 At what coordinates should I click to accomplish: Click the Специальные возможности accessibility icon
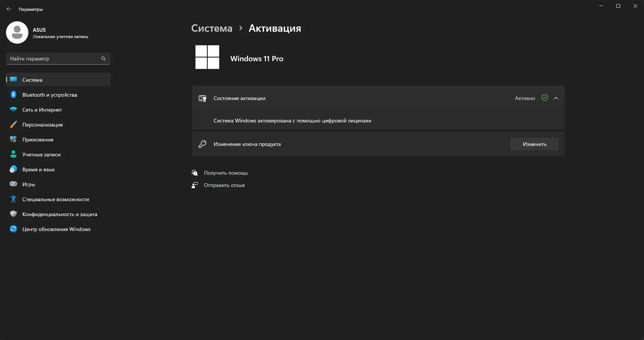tap(13, 199)
